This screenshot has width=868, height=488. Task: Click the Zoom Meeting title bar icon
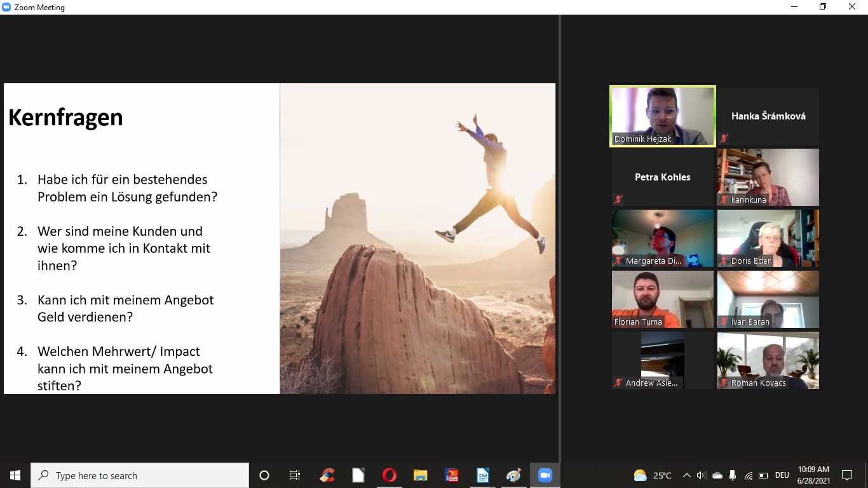pos(7,7)
